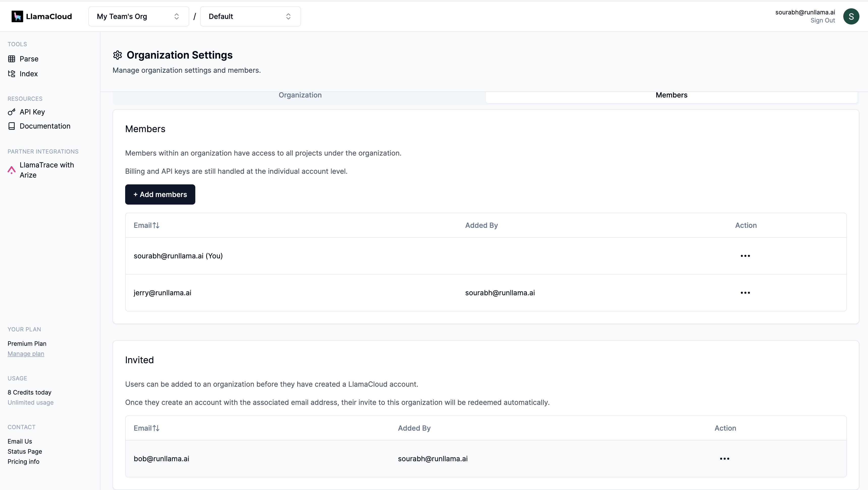Click the Organization Settings gear icon
This screenshot has width=868, height=490.
pyautogui.click(x=117, y=55)
